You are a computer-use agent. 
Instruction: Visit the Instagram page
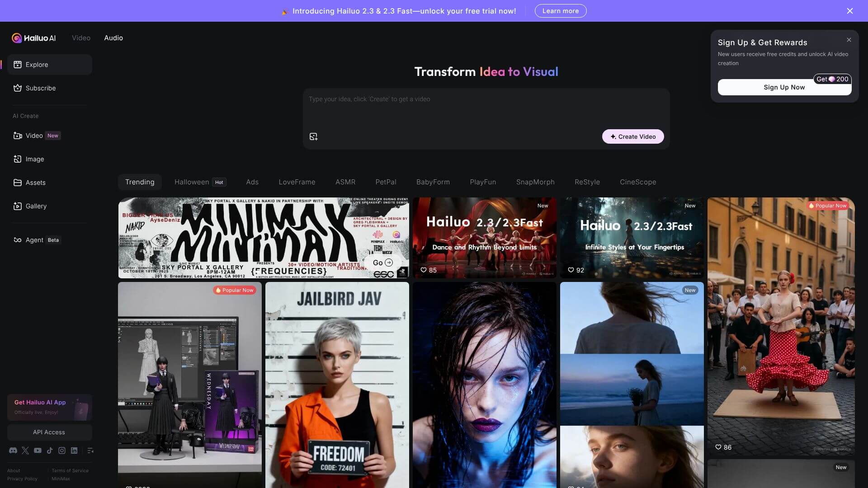[61, 450]
